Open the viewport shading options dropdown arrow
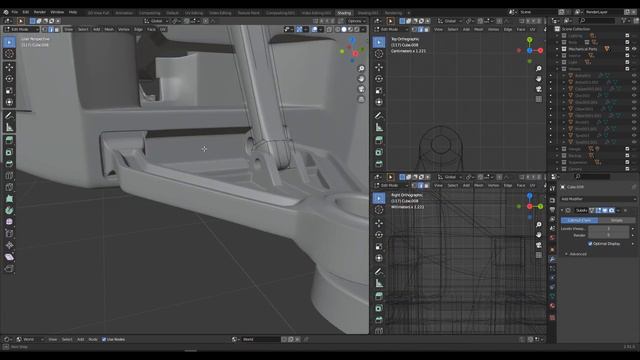 (x=363, y=29)
